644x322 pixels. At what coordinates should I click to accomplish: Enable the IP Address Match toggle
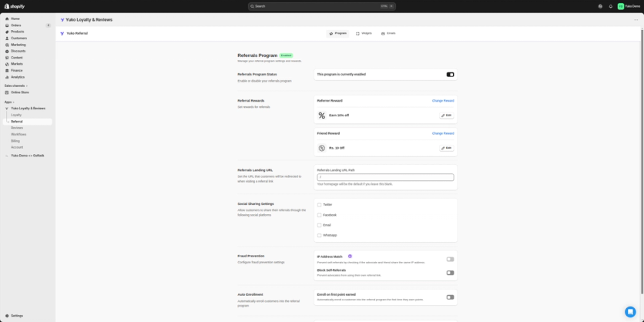click(450, 259)
